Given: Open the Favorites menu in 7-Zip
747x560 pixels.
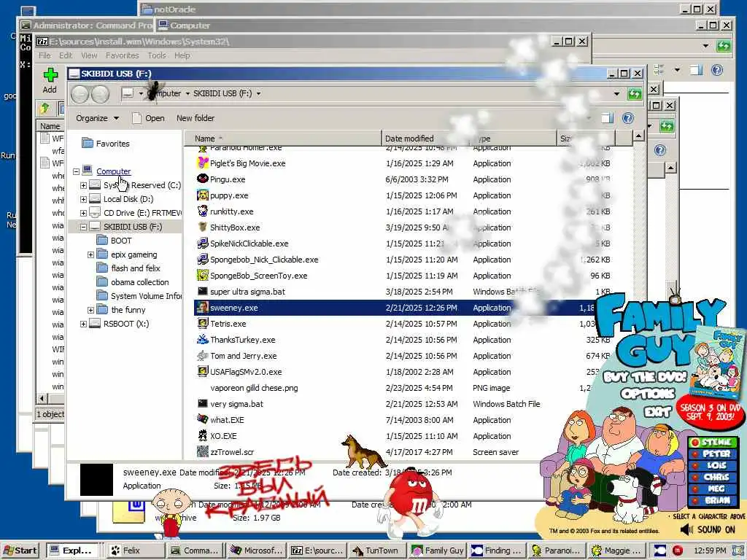Looking at the screenshot, I should [x=122, y=55].
